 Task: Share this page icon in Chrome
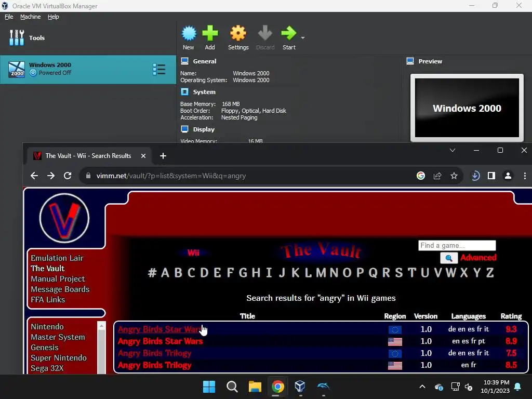point(437,176)
